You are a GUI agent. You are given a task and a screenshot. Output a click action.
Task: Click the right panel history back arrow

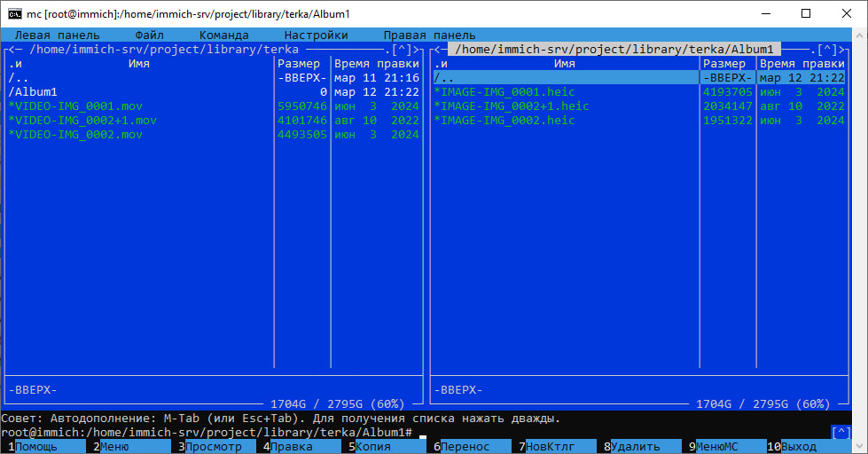(x=437, y=50)
